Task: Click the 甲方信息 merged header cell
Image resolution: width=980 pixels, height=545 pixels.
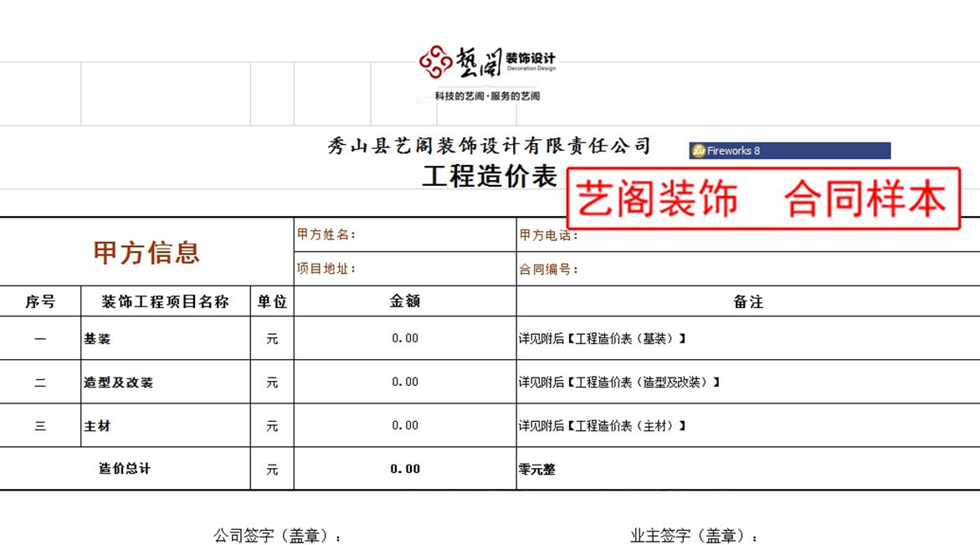Action: [146, 252]
